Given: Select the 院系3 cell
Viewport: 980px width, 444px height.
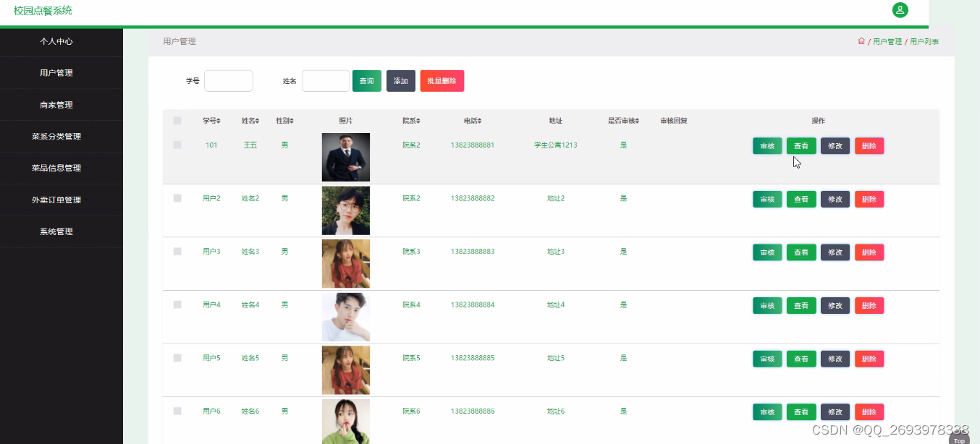Looking at the screenshot, I should point(411,252).
